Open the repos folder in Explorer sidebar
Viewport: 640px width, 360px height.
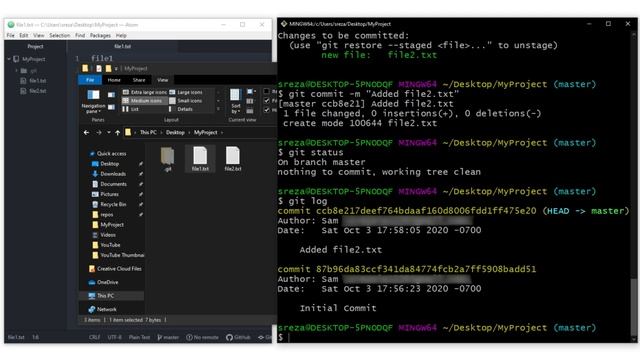103,215
